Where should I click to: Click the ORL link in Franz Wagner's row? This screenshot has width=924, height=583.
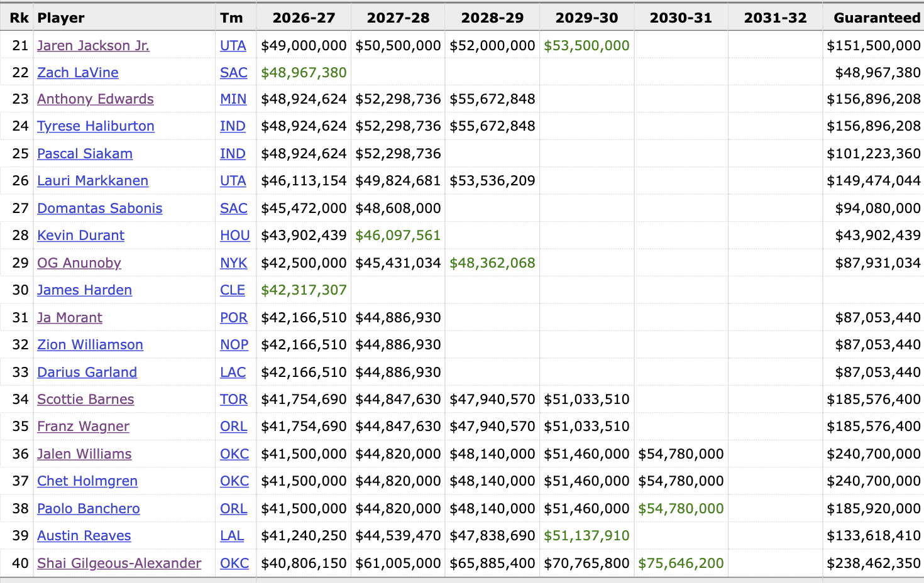pos(234,426)
